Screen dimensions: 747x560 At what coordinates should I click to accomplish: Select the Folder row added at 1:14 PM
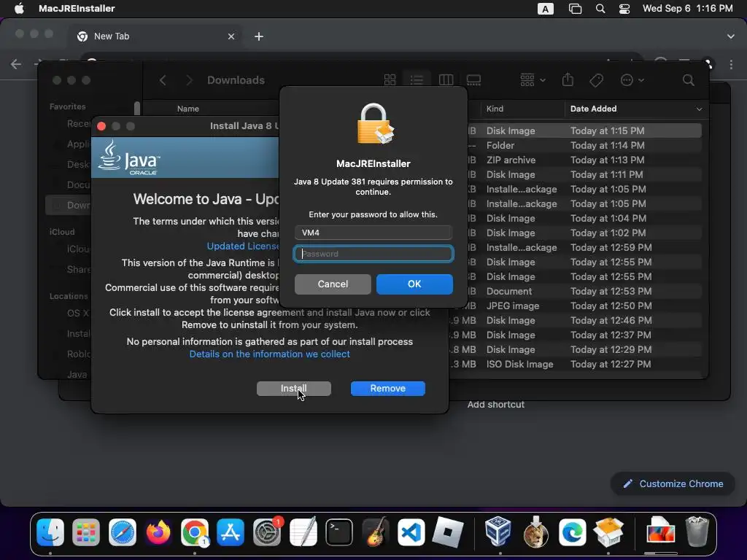point(585,145)
